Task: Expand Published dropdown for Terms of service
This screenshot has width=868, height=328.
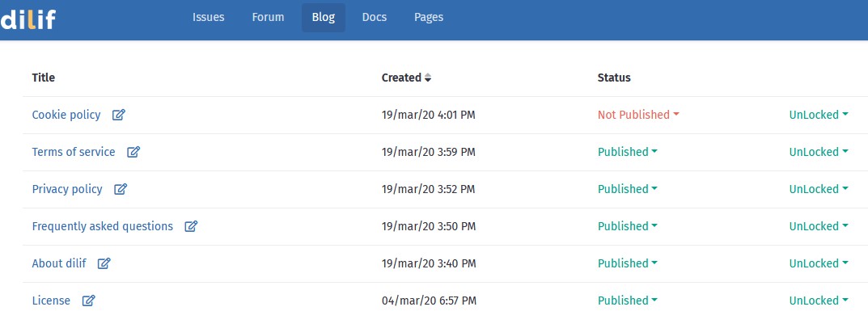Action: pos(628,152)
